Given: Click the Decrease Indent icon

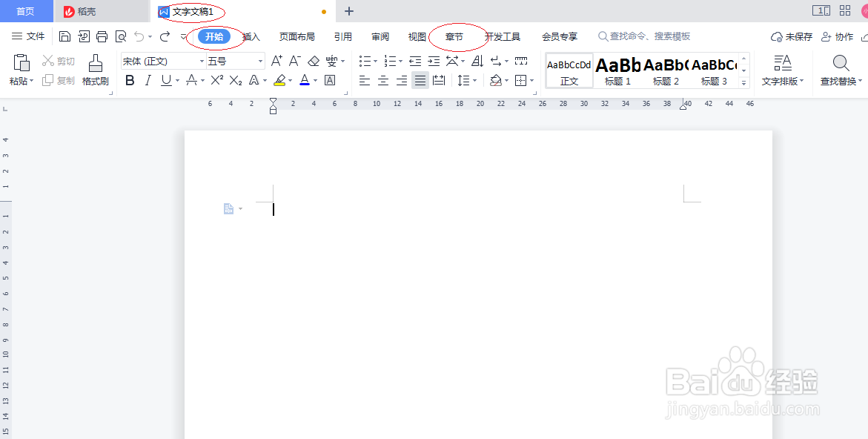Looking at the screenshot, I should click(415, 61).
